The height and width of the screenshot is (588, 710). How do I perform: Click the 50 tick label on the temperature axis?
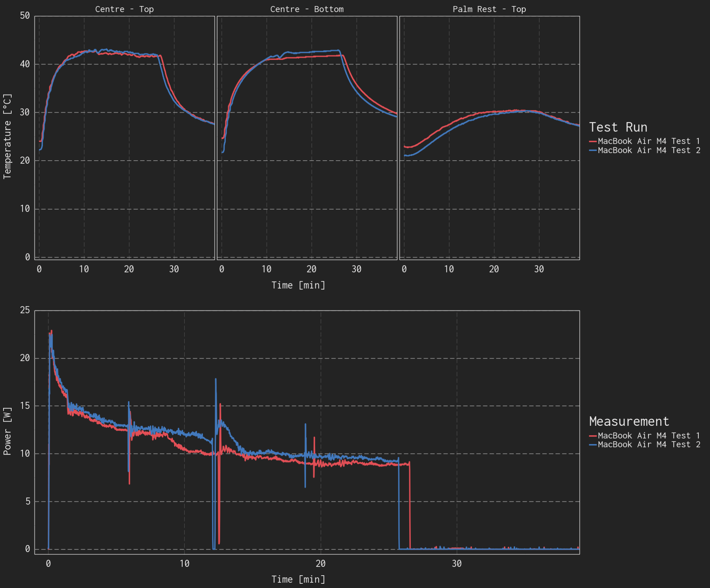(25, 16)
